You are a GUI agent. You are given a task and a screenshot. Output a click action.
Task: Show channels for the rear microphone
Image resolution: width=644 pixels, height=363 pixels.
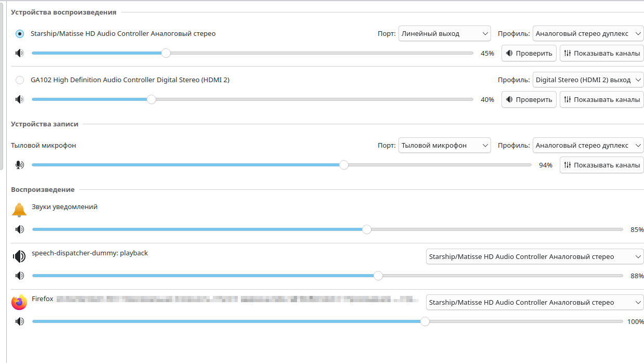tap(601, 165)
